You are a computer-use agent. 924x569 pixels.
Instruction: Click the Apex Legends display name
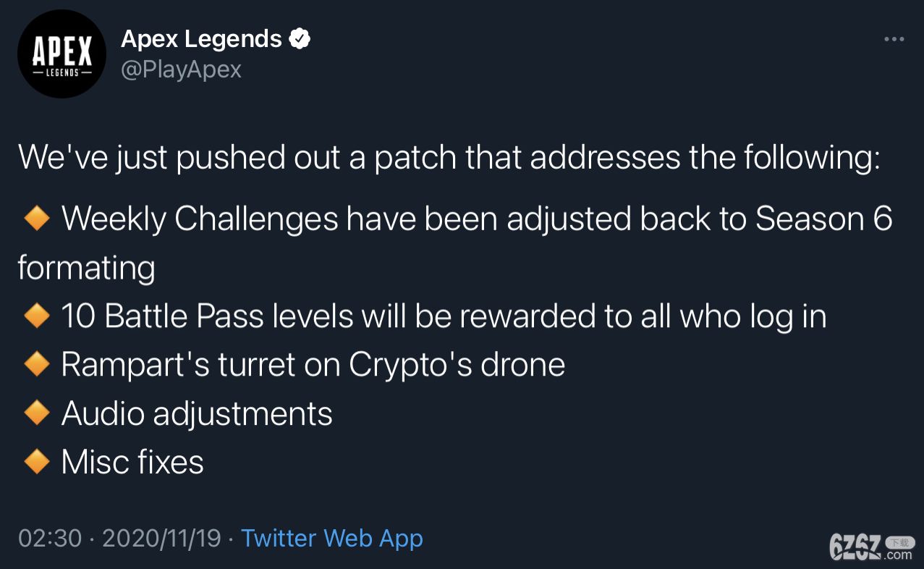point(201,39)
